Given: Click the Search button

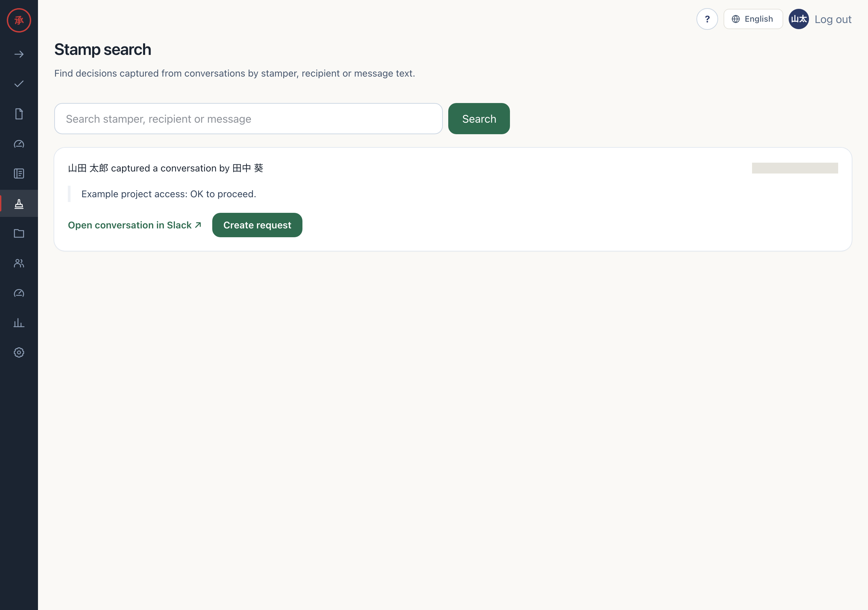Looking at the screenshot, I should click(x=479, y=119).
